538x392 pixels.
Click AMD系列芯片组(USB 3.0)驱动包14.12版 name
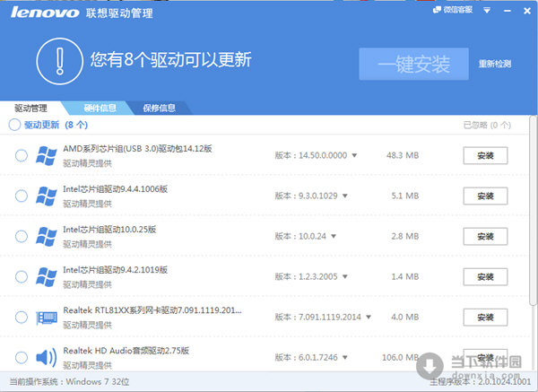[x=137, y=149]
